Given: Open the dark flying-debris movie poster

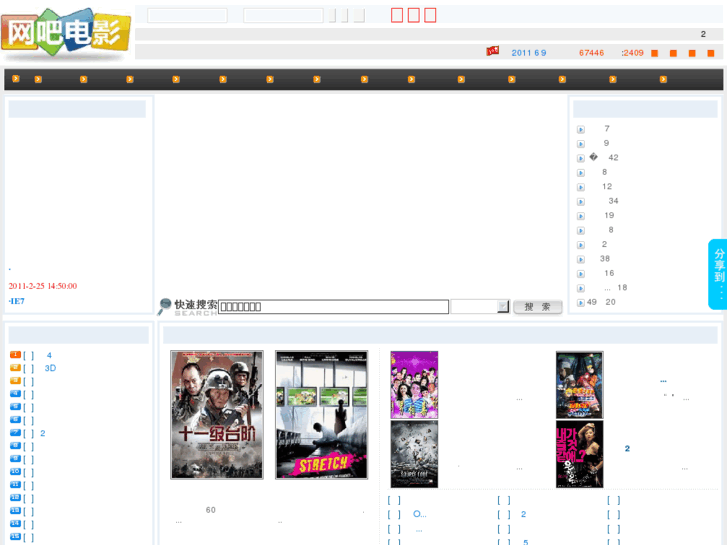Looking at the screenshot, I should pyautogui.click(x=414, y=454).
